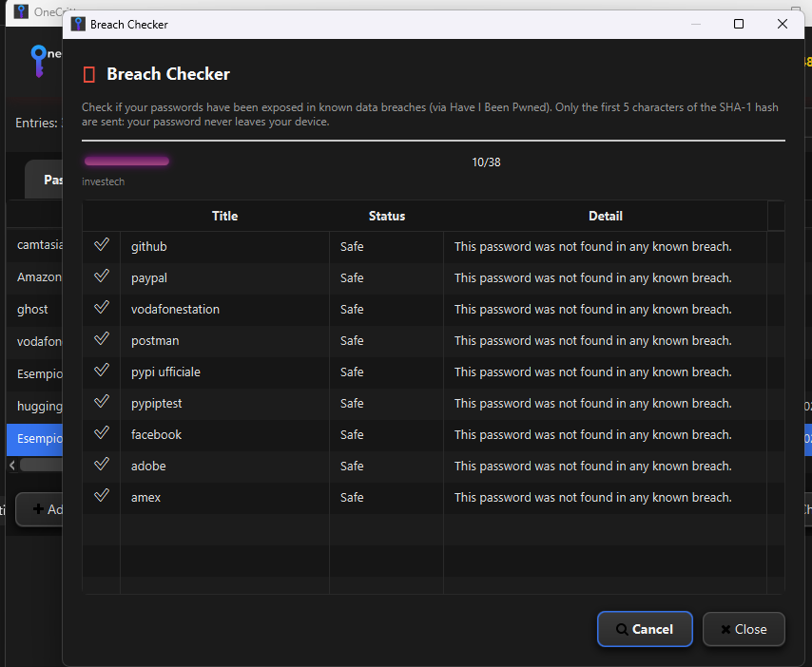The height and width of the screenshot is (667, 812).
Task: Collapse the sidebar with the left arrow
Action: (x=13, y=463)
